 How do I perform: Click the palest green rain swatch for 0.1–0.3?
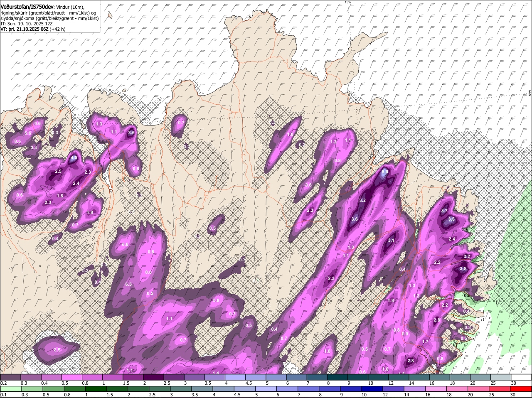(x=11, y=389)
